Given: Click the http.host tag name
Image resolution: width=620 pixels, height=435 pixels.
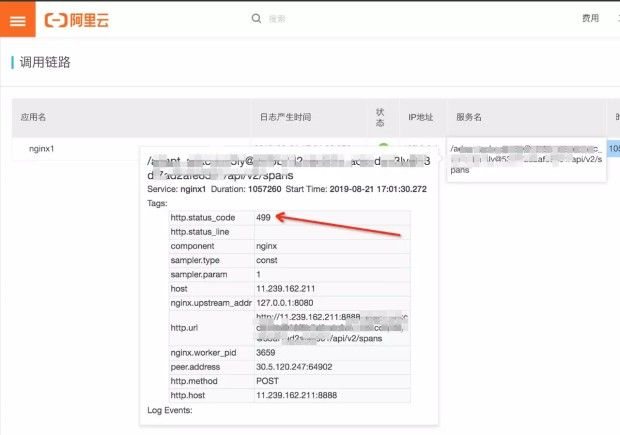Looking at the screenshot, I should (188, 395).
